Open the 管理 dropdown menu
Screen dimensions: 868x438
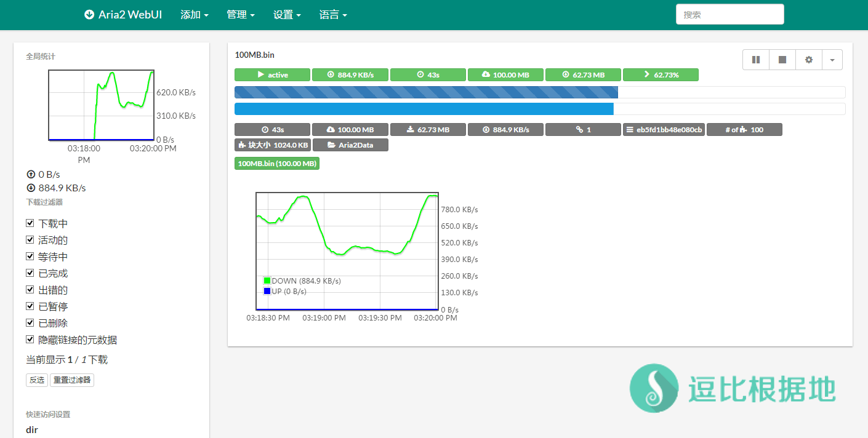pos(241,15)
